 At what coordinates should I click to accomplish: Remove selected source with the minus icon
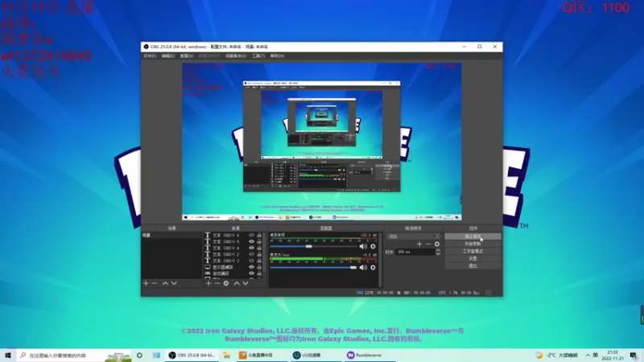217,283
